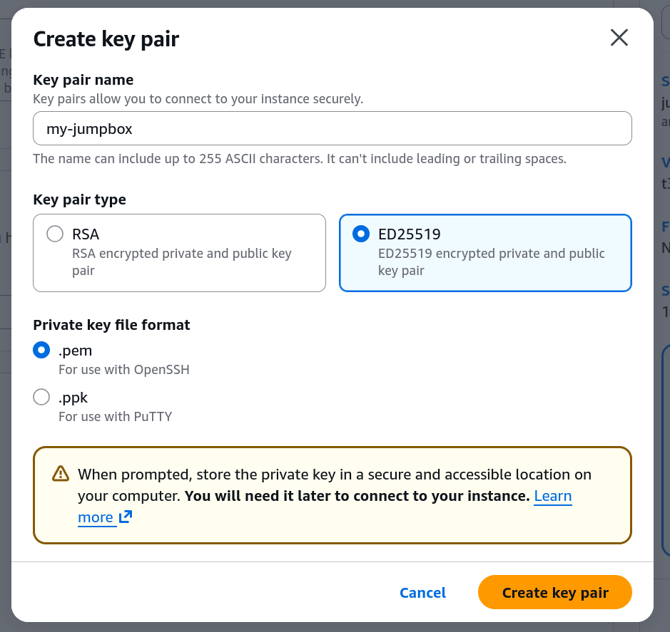Viewport: 670px width, 632px height.
Task: Select the ED25519 radio button
Action: pyautogui.click(x=361, y=234)
